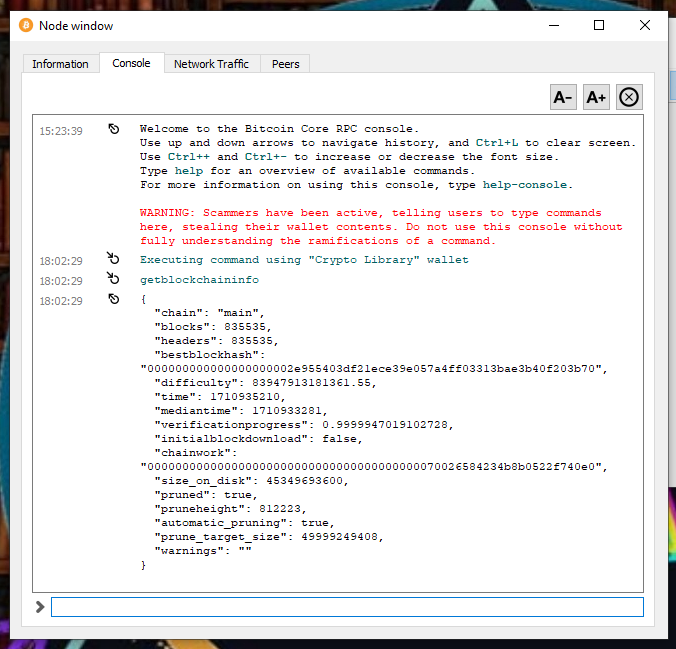Click the '"warnings": ""' line
The width and height of the screenshot is (676, 649).
[203, 551]
